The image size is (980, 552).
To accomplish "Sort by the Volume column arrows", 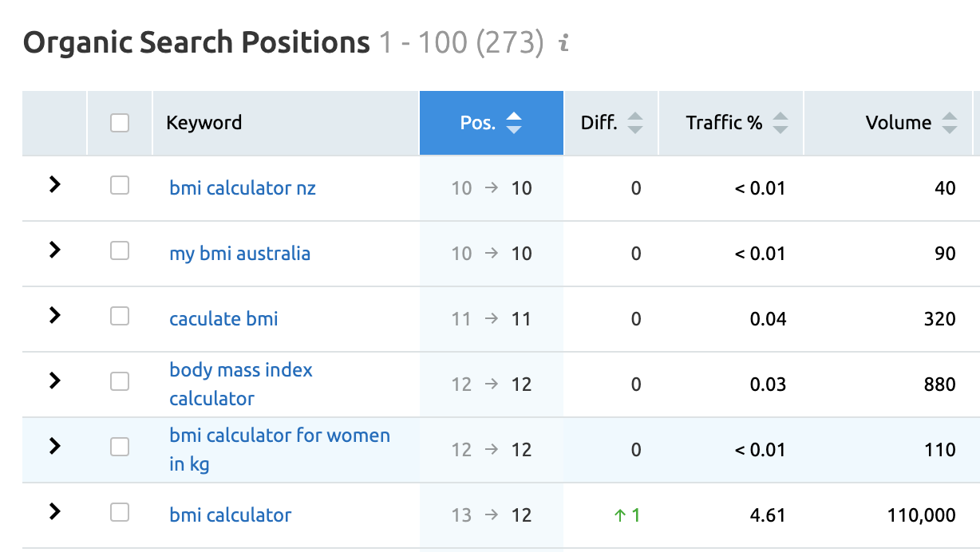I will tap(949, 123).
